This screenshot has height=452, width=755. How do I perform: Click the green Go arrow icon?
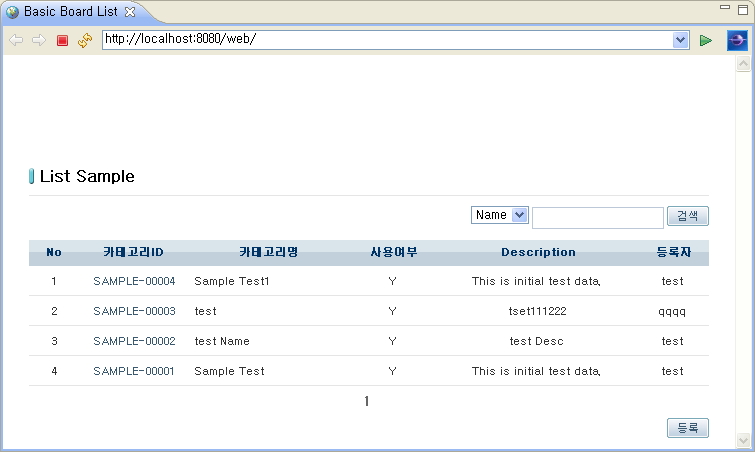click(706, 40)
